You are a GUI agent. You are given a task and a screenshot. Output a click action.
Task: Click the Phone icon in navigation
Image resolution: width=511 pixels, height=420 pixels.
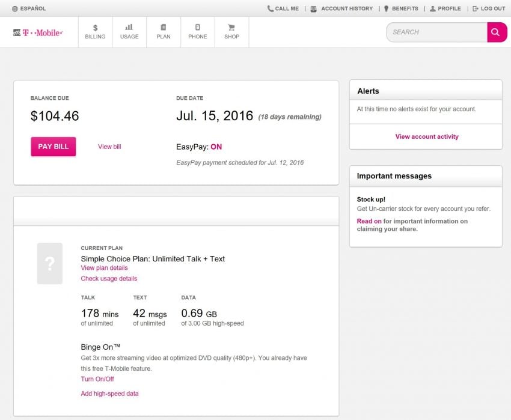[197, 31]
